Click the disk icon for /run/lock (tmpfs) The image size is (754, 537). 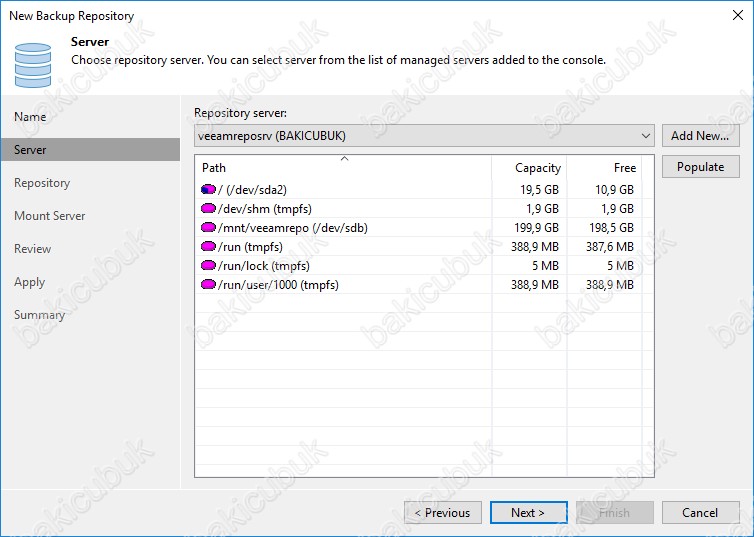pyautogui.click(x=208, y=265)
